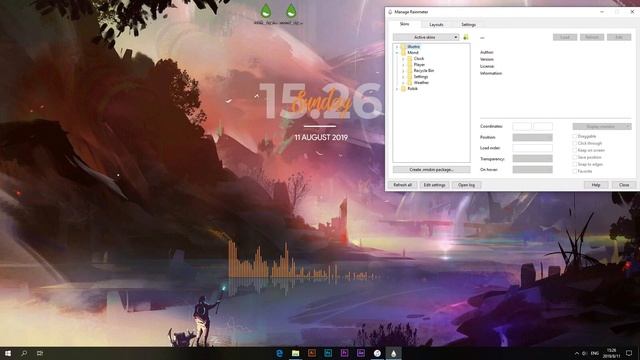Expand the Weather subfolder arrow
Screen dimensions: 640x360
403,82
